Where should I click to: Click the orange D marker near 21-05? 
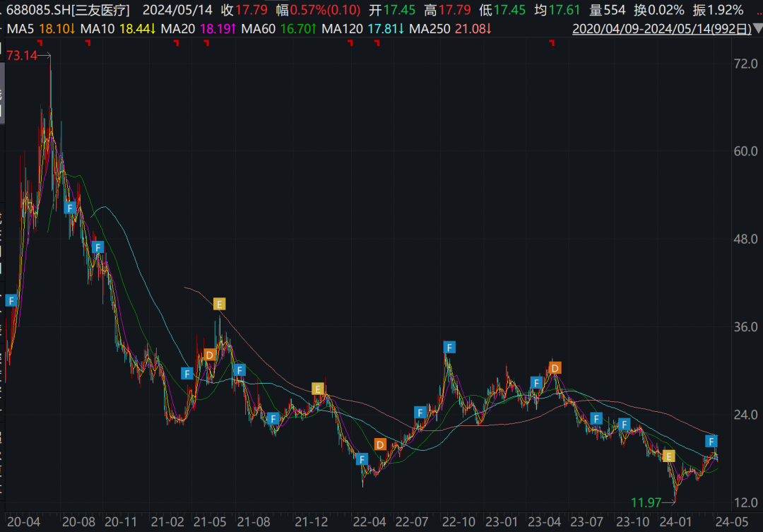point(210,355)
